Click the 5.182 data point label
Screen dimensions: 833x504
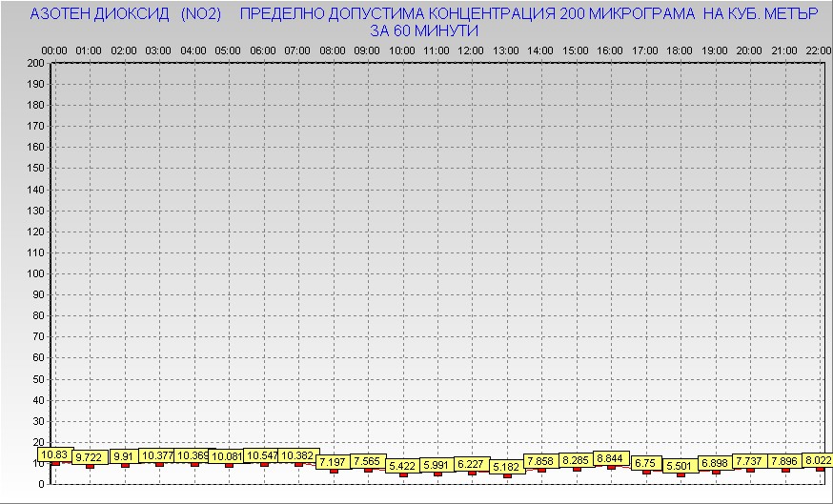[x=506, y=467]
